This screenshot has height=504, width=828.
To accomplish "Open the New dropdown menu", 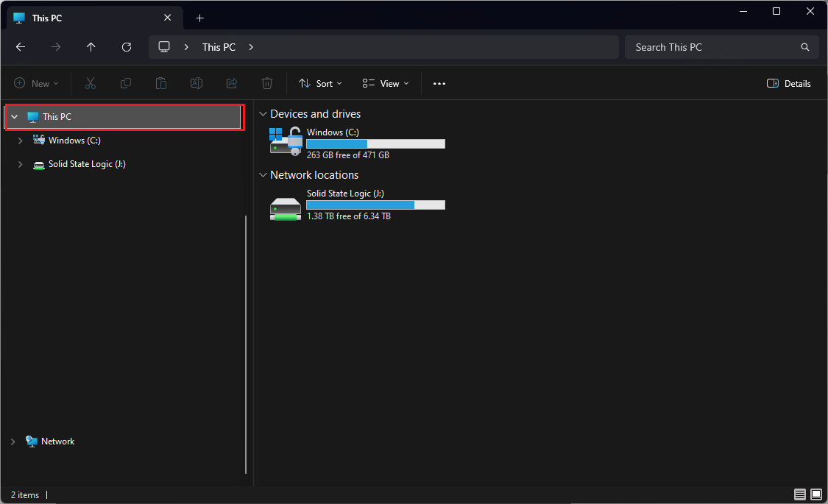I will [36, 83].
